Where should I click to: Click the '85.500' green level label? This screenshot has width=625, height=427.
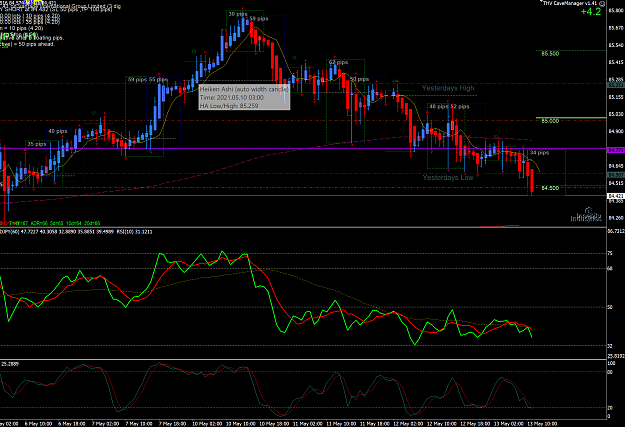point(550,53)
